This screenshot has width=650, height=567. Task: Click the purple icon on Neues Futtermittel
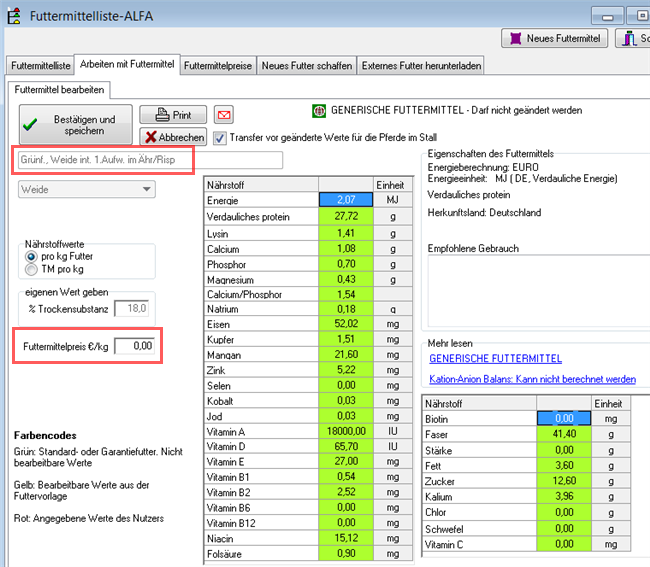tap(515, 39)
